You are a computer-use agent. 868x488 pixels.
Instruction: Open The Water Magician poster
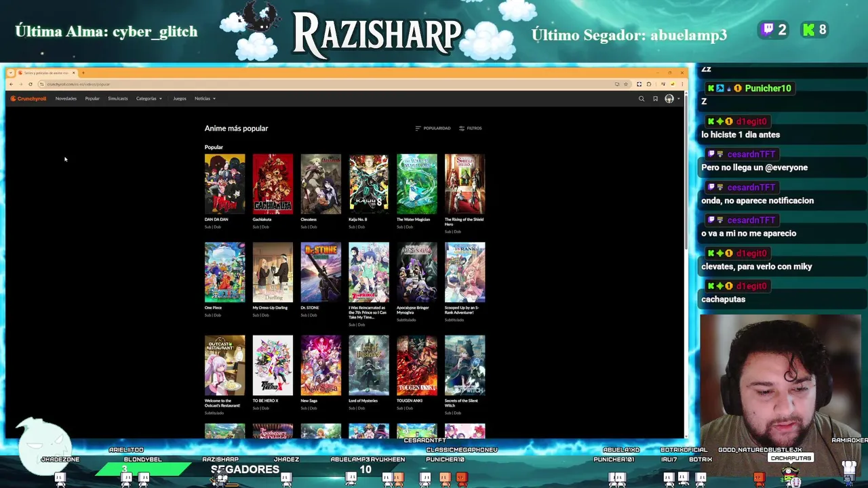(416, 184)
